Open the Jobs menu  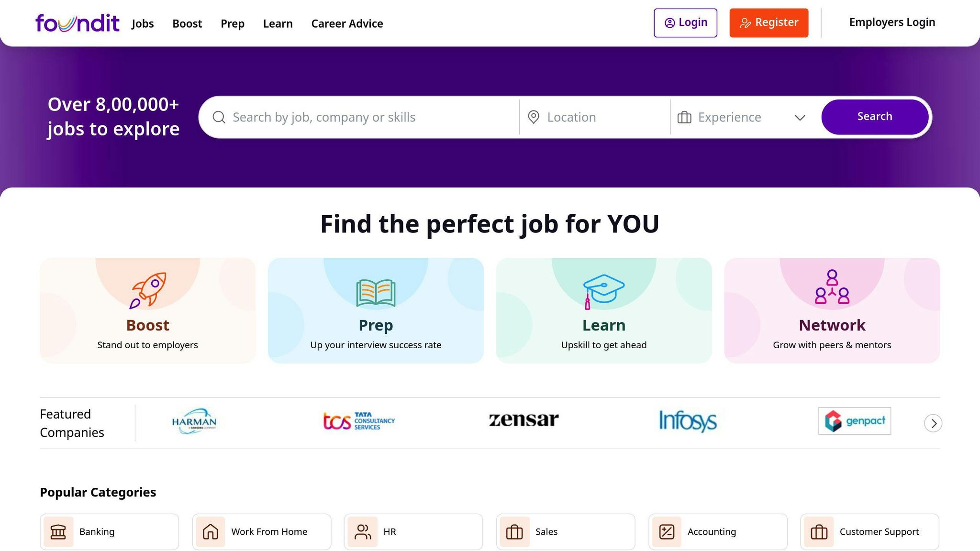pyautogui.click(x=143, y=23)
